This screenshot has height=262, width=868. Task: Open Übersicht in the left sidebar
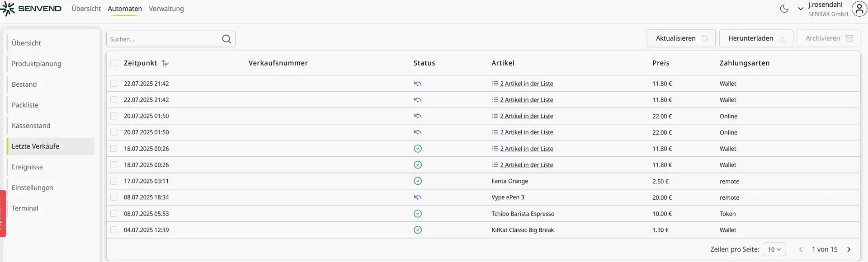[51, 43]
